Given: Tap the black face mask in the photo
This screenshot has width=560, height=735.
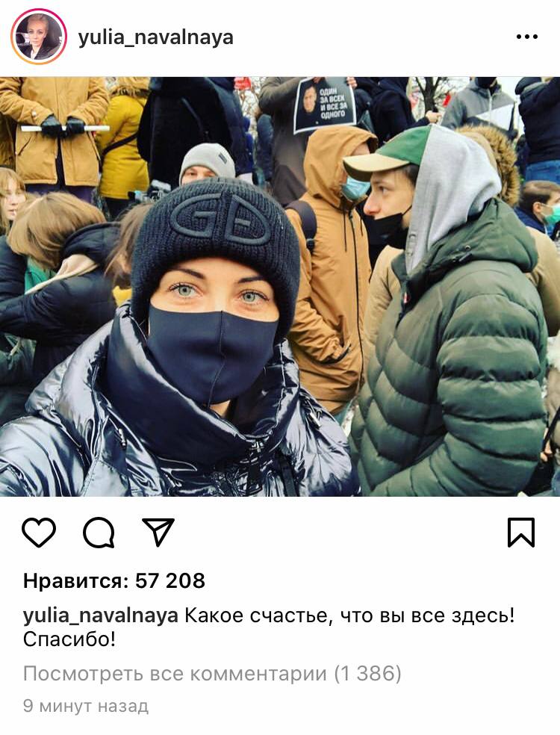Looking at the screenshot, I should 214,352.
